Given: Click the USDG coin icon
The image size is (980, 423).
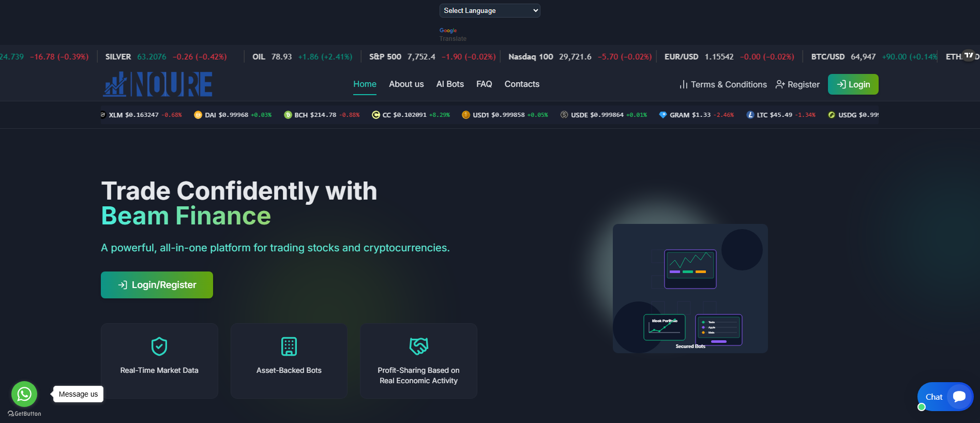Looking at the screenshot, I should [832, 115].
